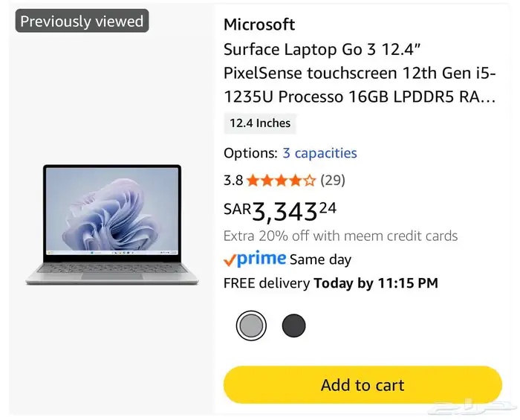Image resolution: width=520 pixels, height=420 pixels.
Task: Click the Prime checkmark logo
Action: click(255, 259)
